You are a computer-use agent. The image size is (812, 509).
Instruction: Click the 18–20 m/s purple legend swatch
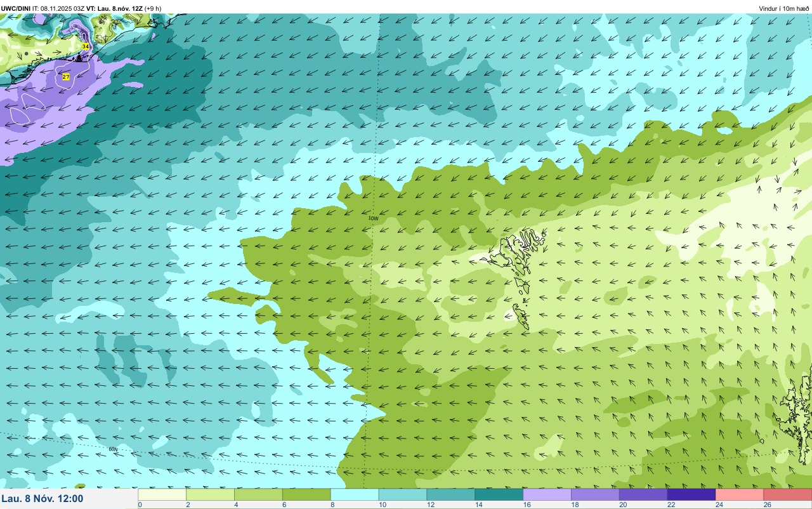pos(595,494)
